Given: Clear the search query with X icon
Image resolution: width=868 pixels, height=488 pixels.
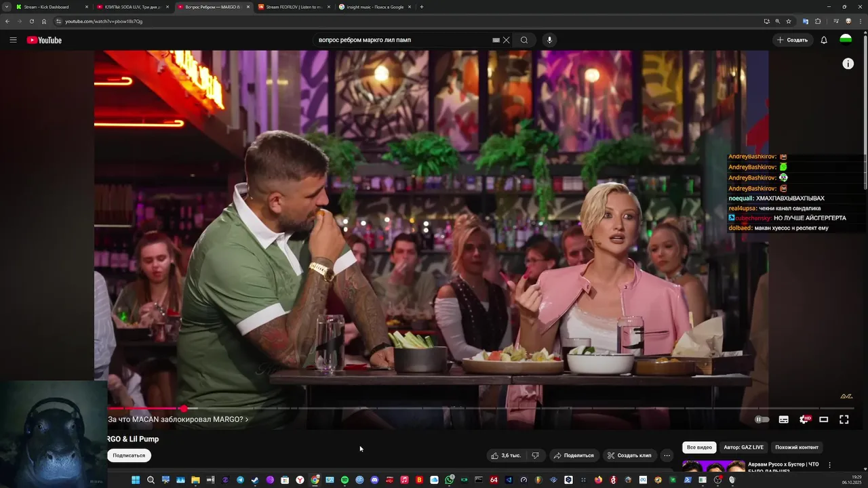Looking at the screenshot, I should click(x=506, y=40).
